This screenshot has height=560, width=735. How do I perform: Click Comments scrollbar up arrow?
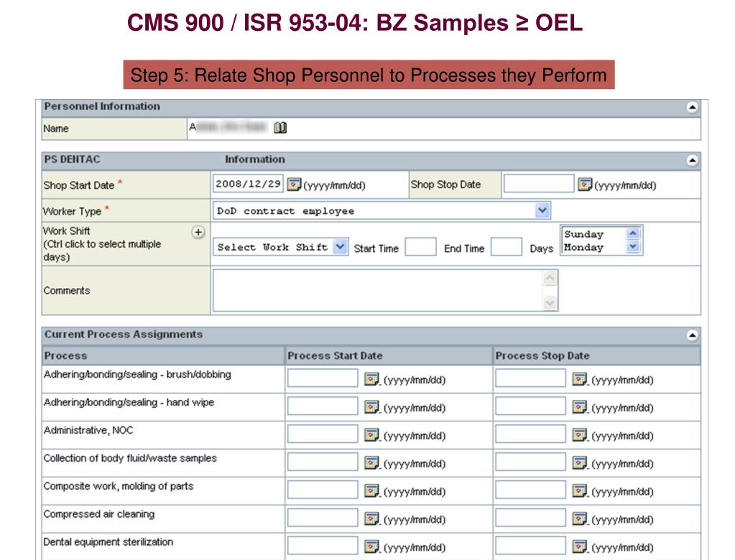coord(550,278)
